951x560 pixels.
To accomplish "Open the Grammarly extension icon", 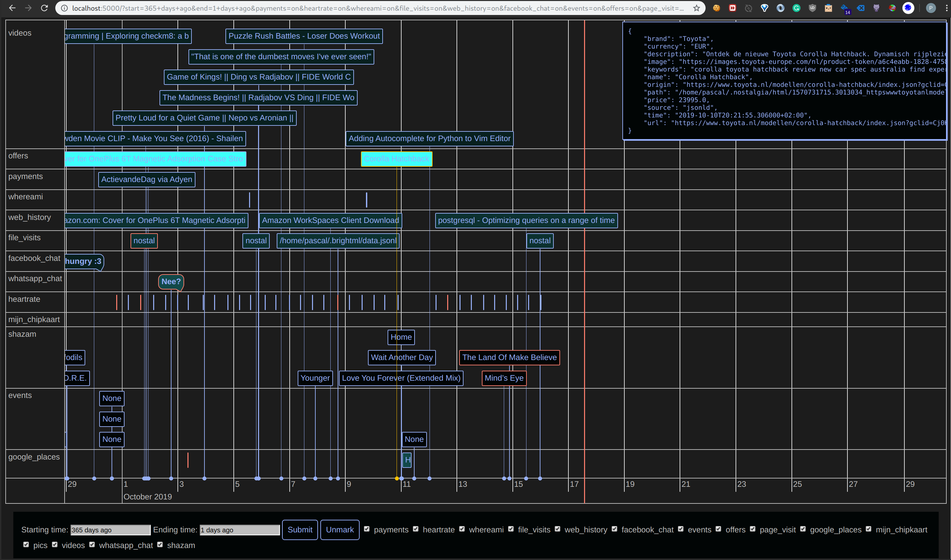I will click(x=796, y=8).
